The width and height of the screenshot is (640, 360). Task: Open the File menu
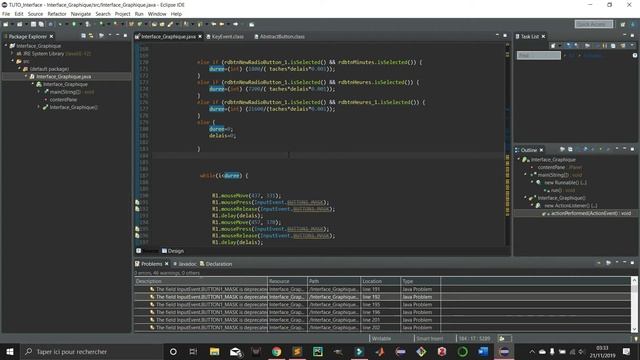click(x=6, y=14)
